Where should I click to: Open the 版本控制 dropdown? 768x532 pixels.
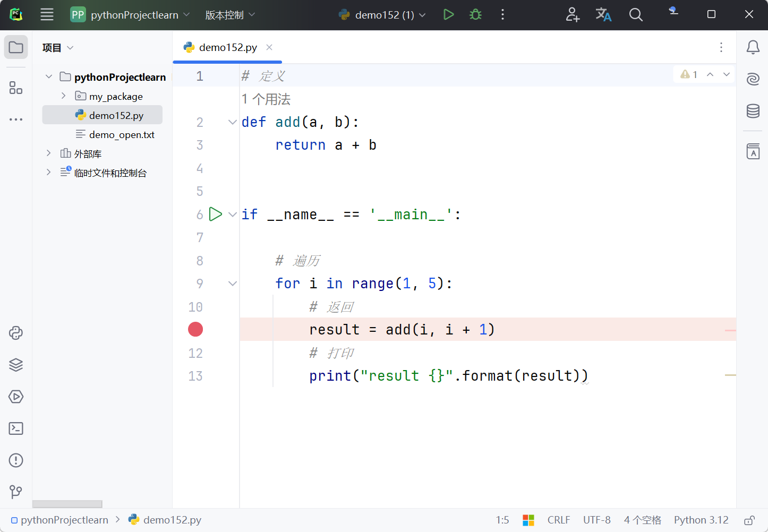pos(230,15)
